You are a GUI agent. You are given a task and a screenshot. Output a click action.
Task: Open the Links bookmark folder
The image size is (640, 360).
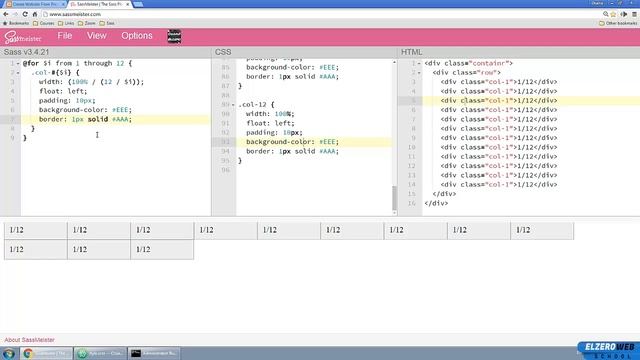tap(66, 23)
